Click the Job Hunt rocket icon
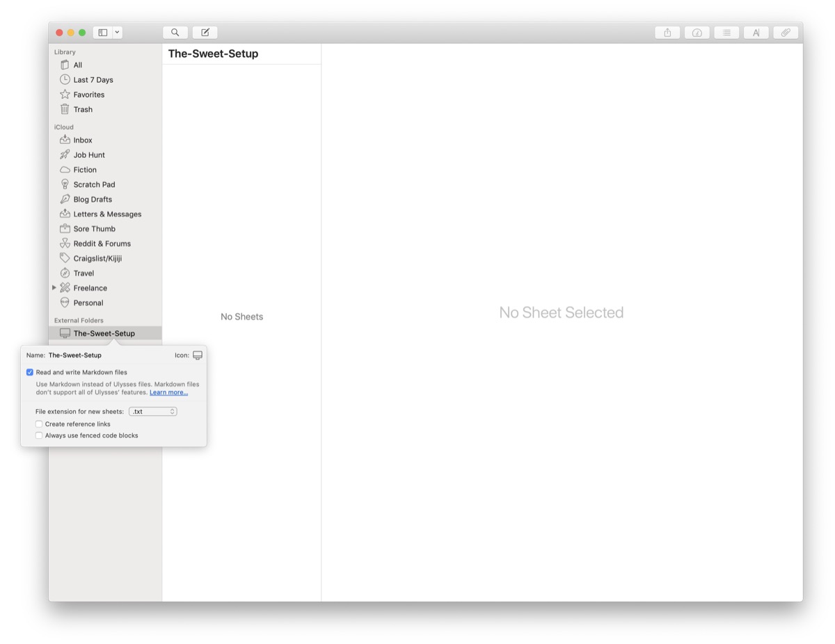Viewport: 835px width, 644px height. coord(65,154)
